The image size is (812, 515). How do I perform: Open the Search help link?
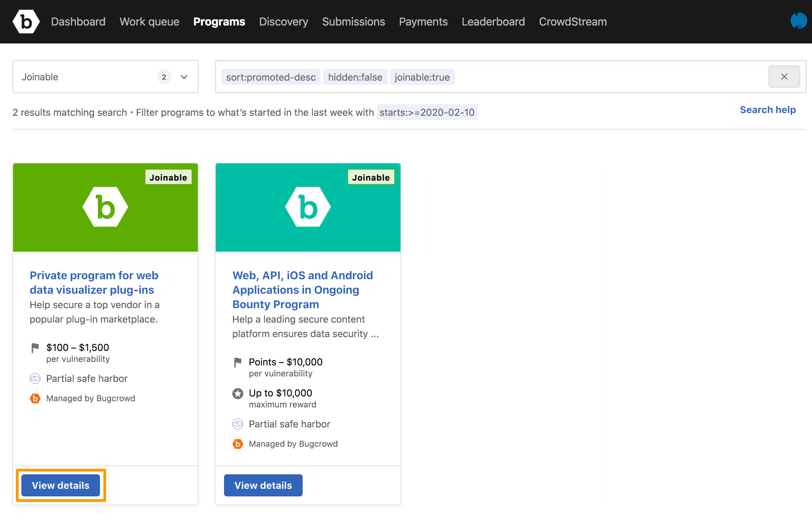(768, 110)
